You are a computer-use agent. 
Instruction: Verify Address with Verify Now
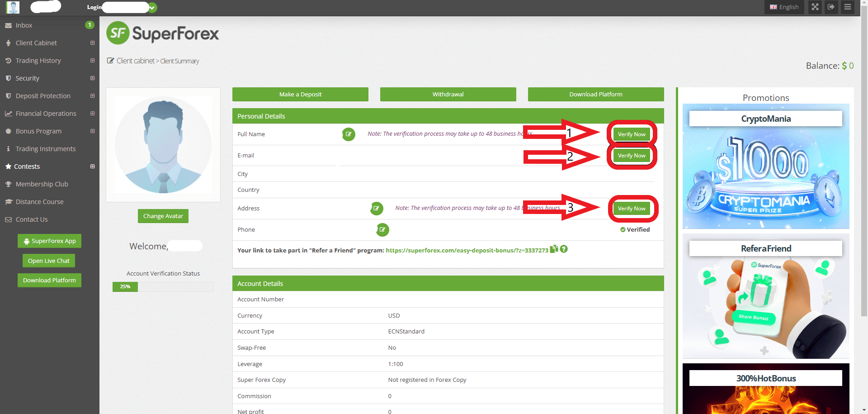[x=632, y=209]
